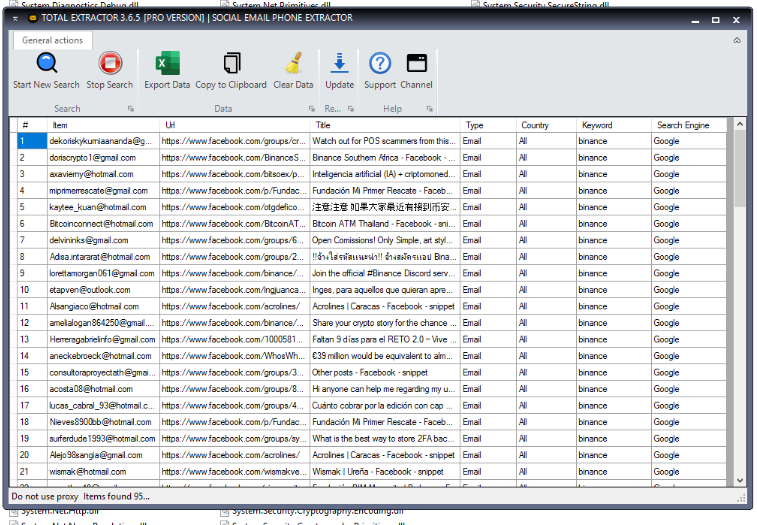Start a new search with magnifier icon
The height and width of the screenshot is (525, 757).
(x=46, y=70)
